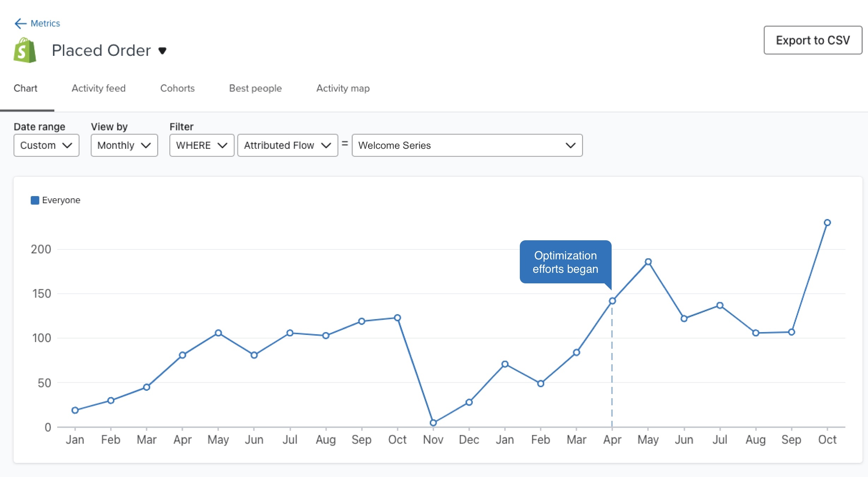Open the Cohorts tab

tap(177, 88)
